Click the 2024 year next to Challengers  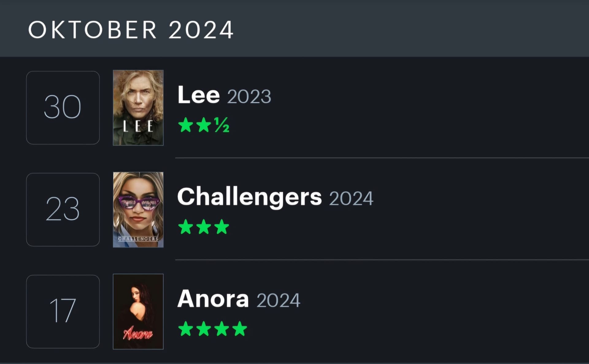click(x=351, y=199)
